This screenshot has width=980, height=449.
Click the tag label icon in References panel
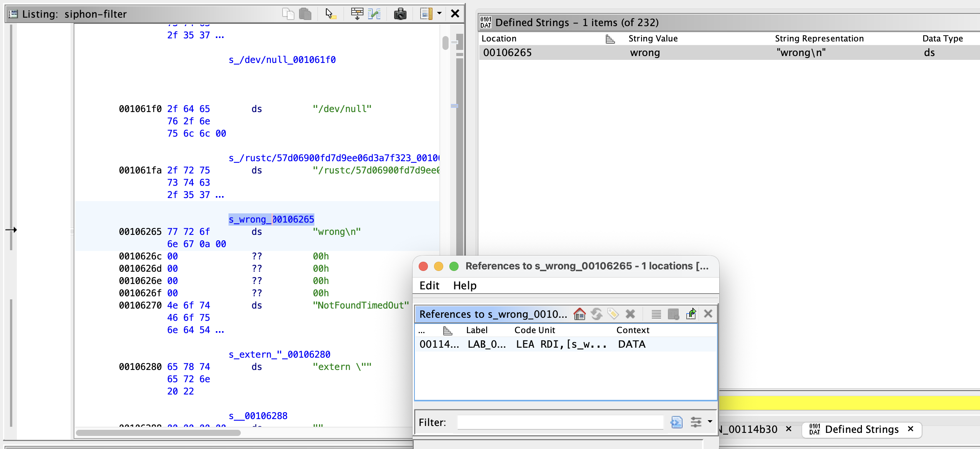613,314
